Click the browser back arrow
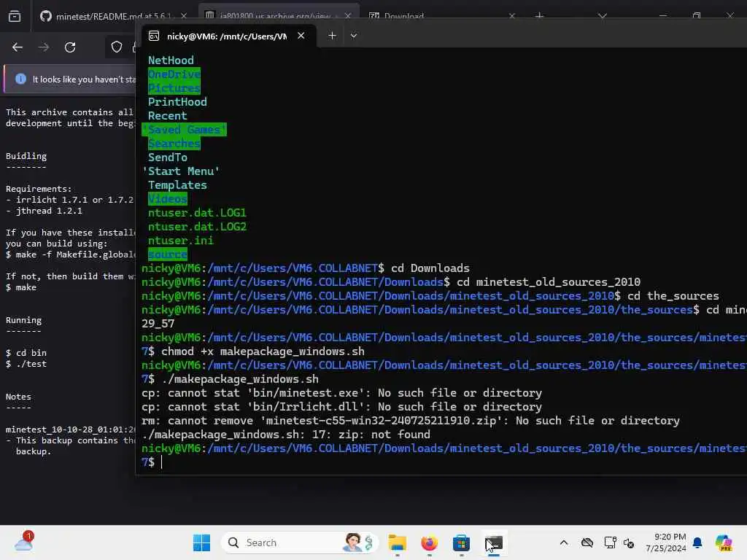This screenshot has height=560, width=747. click(18, 47)
